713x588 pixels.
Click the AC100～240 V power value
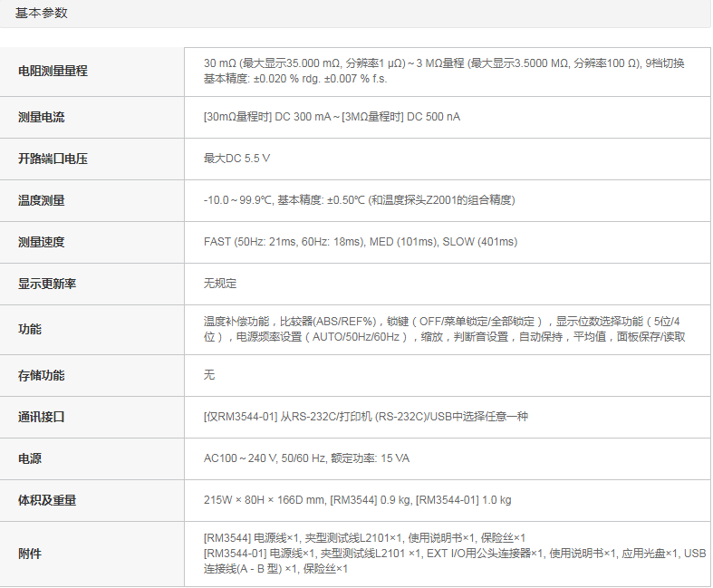306,458
